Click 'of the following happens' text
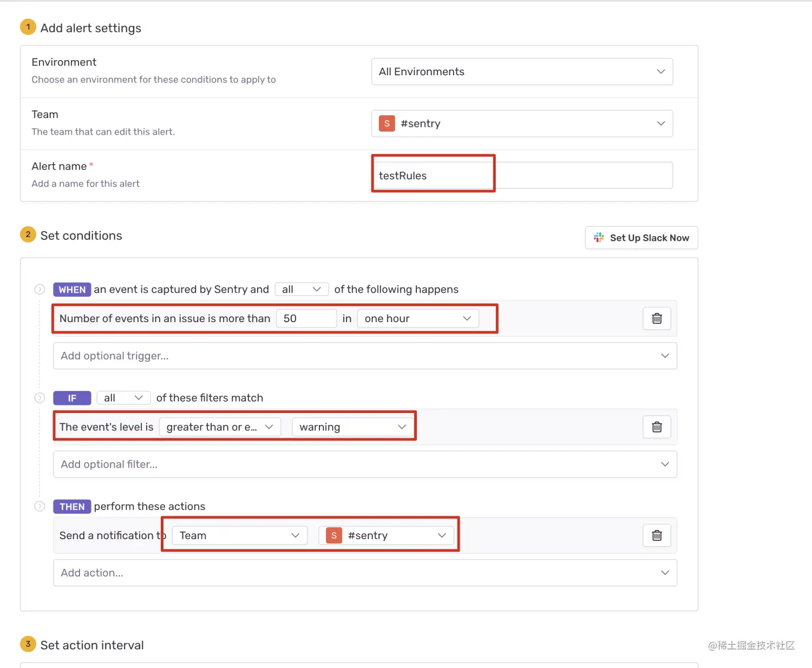Image resolution: width=812 pixels, height=668 pixels. pyautogui.click(x=396, y=289)
